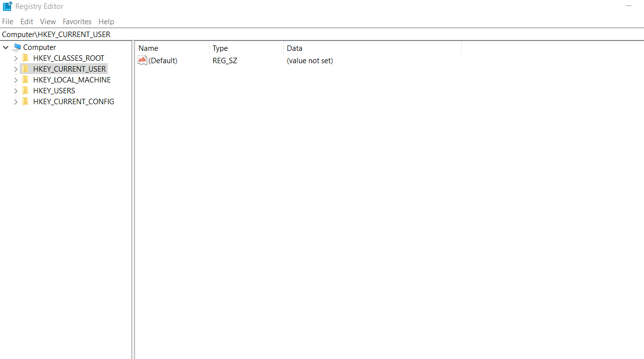This screenshot has height=359, width=644.
Task: Click the address bar path Computer\HKEY_CURRENT_USER
Action: 56,35
